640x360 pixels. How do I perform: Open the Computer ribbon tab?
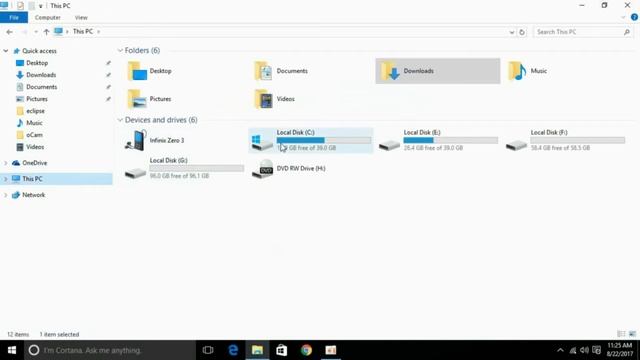coord(48,18)
